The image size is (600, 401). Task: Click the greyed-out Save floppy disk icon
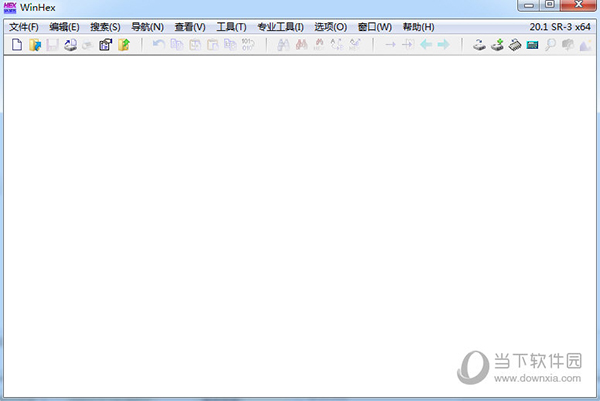coord(52,45)
